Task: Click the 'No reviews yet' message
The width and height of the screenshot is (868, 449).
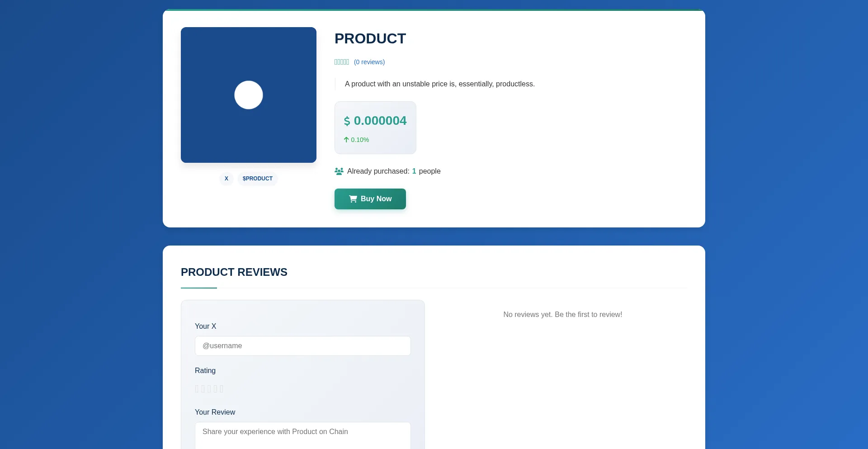Action: 562,315
